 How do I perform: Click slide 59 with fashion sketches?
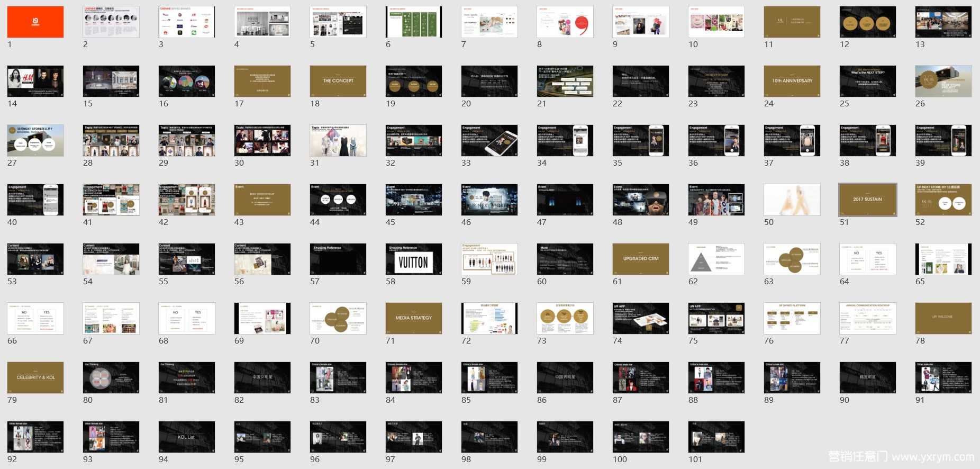489,259
